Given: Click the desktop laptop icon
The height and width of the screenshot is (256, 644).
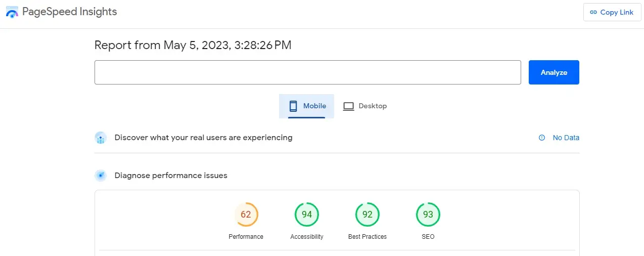Looking at the screenshot, I should [x=348, y=106].
